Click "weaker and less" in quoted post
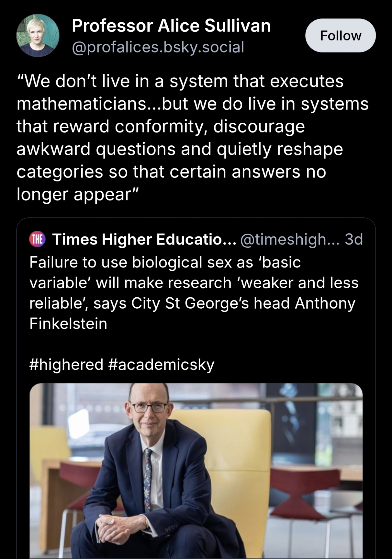The image size is (392, 559). tap(300, 283)
